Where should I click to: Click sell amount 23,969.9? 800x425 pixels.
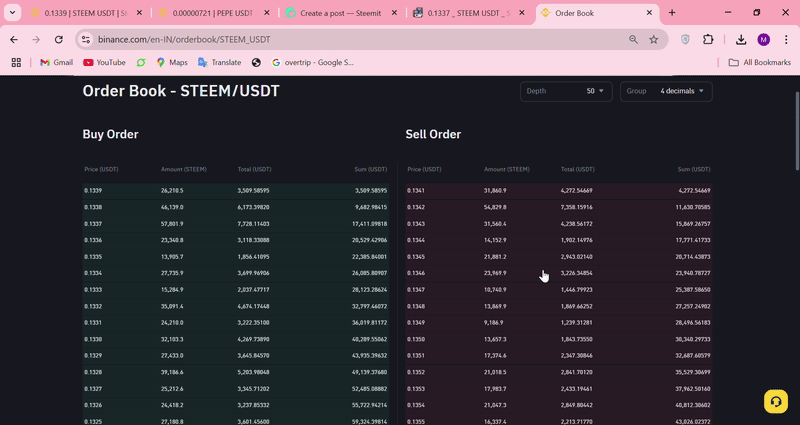495,273
